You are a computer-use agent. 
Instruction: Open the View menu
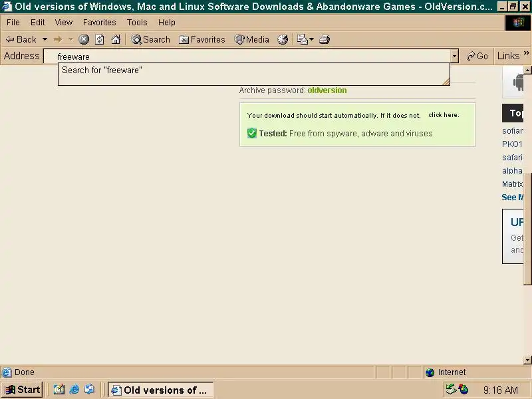63,23
